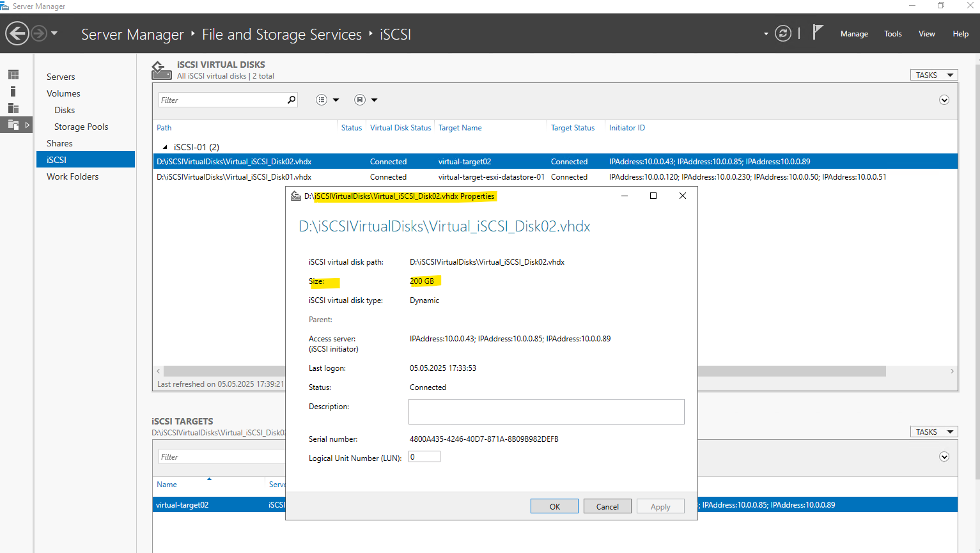Select Servers in the navigation pane
Viewport: 980px width, 553px height.
(x=61, y=77)
